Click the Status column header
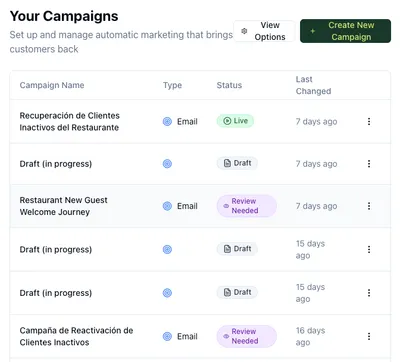The image size is (400, 362). (x=229, y=85)
